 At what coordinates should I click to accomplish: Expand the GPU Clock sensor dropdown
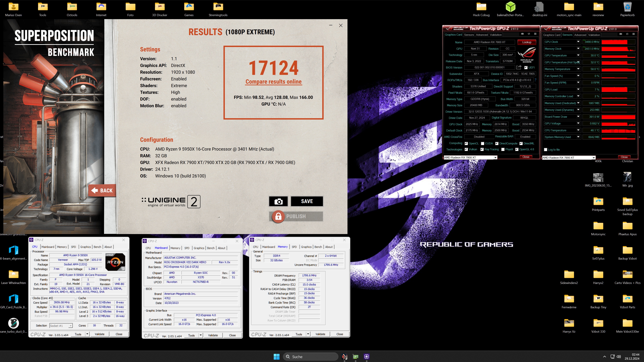click(x=578, y=42)
